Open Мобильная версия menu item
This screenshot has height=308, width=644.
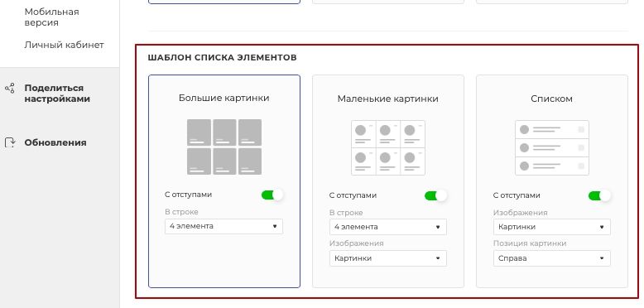(x=52, y=17)
